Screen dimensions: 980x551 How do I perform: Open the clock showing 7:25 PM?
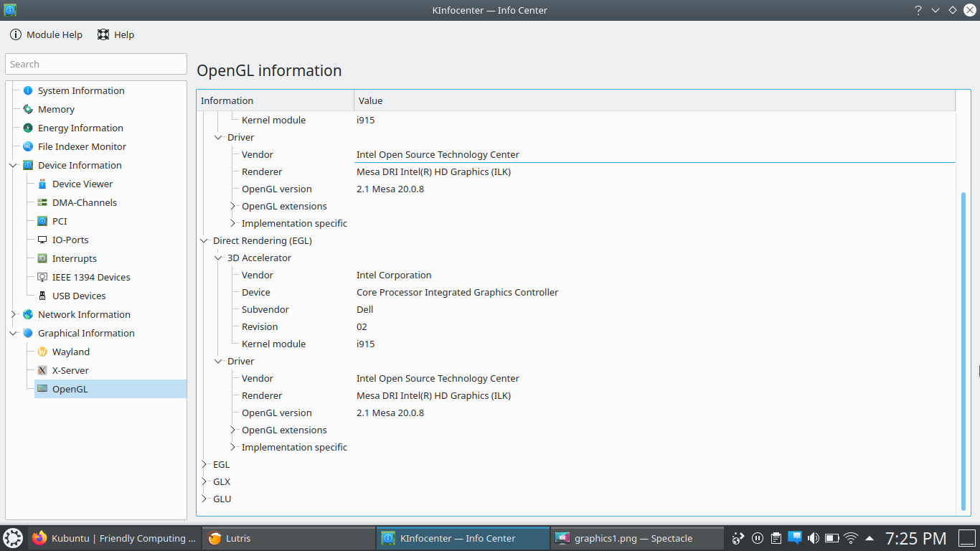[915, 538]
